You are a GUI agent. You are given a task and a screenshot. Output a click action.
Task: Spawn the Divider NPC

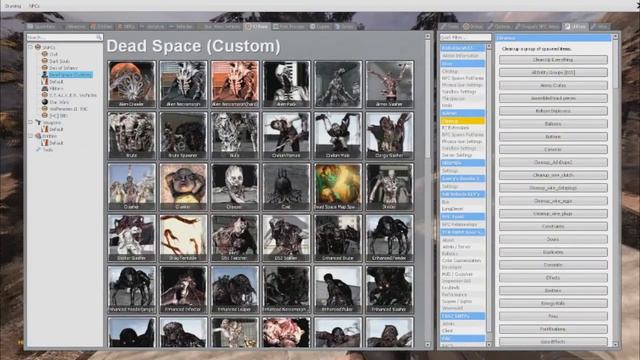389,187
